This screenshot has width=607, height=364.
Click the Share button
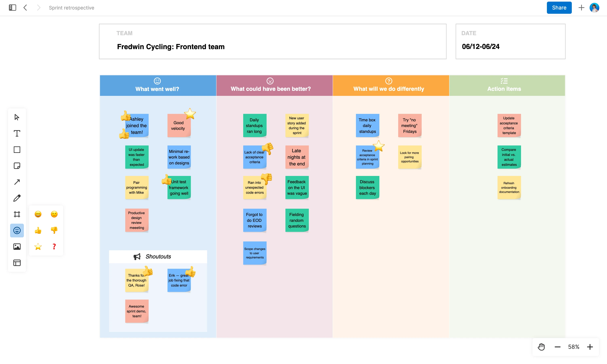click(559, 8)
